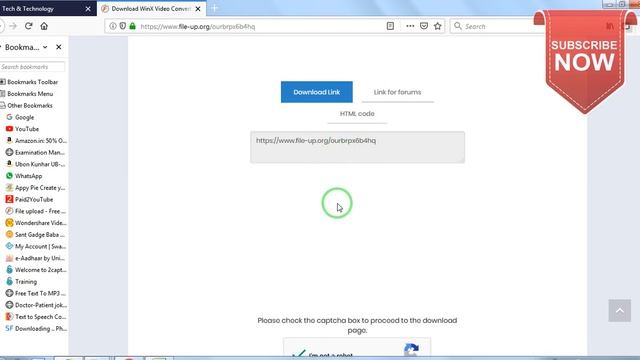The height and width of the screenshot is (360, 640).
Task: Expand the Bookmarks Menu folder
Action: tap(27, 94)
